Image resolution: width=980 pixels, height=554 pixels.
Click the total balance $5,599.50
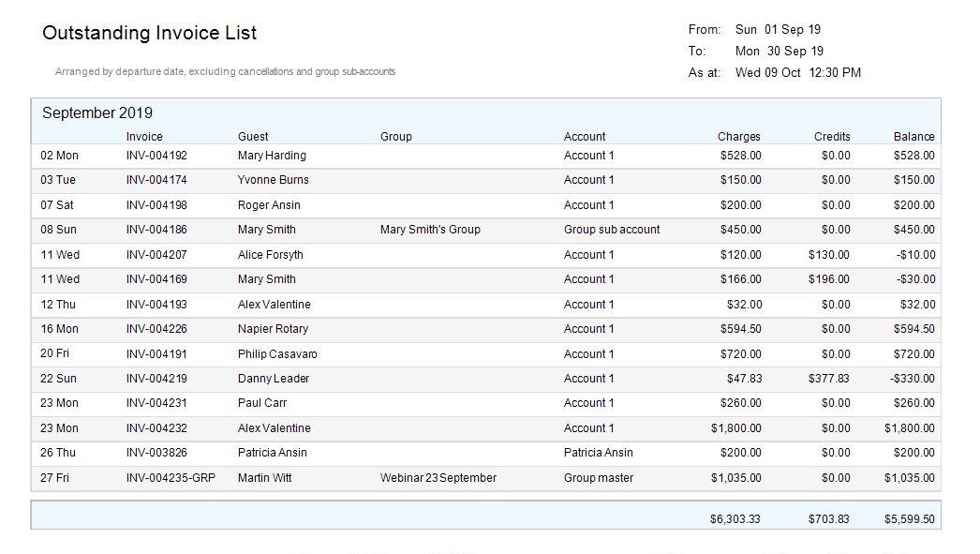[910, 519]
